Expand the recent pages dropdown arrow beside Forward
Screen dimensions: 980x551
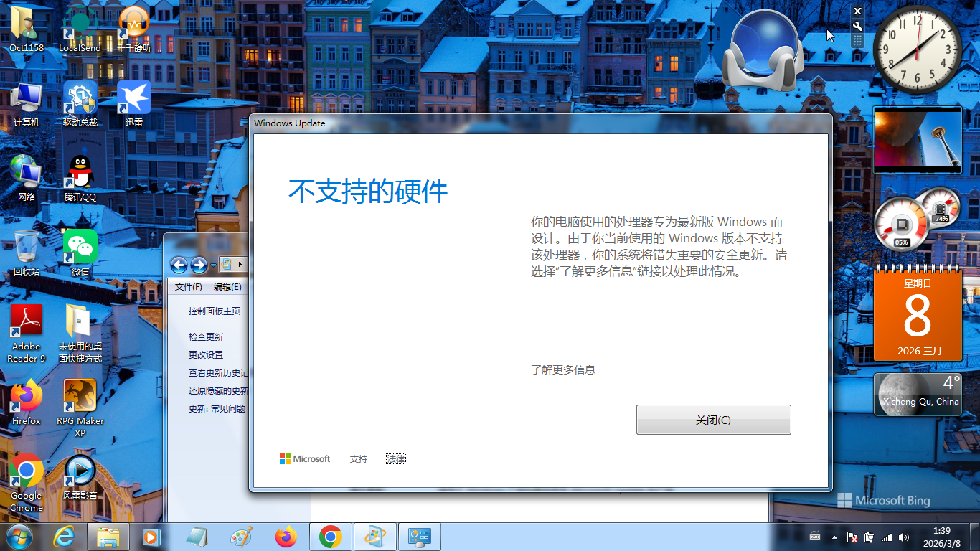tap(213, 265)
